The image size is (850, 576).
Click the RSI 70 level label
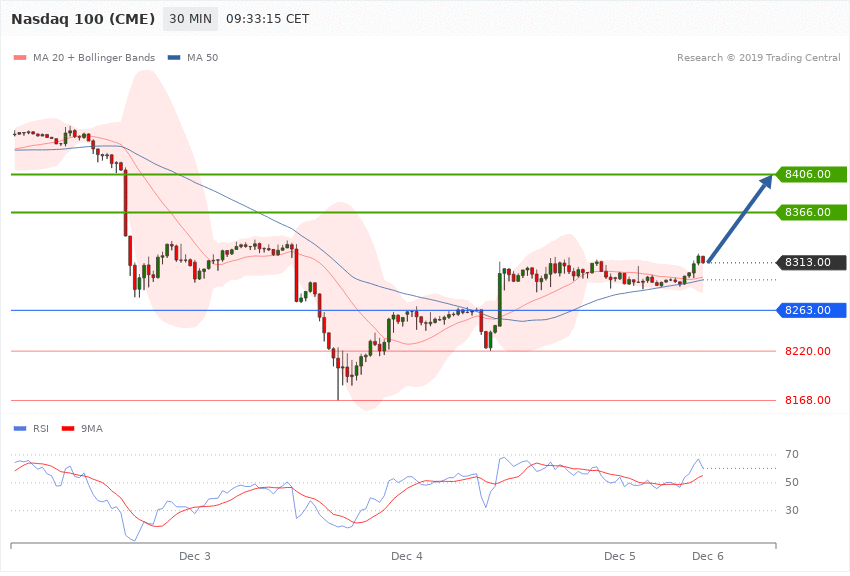pos(791,454)
